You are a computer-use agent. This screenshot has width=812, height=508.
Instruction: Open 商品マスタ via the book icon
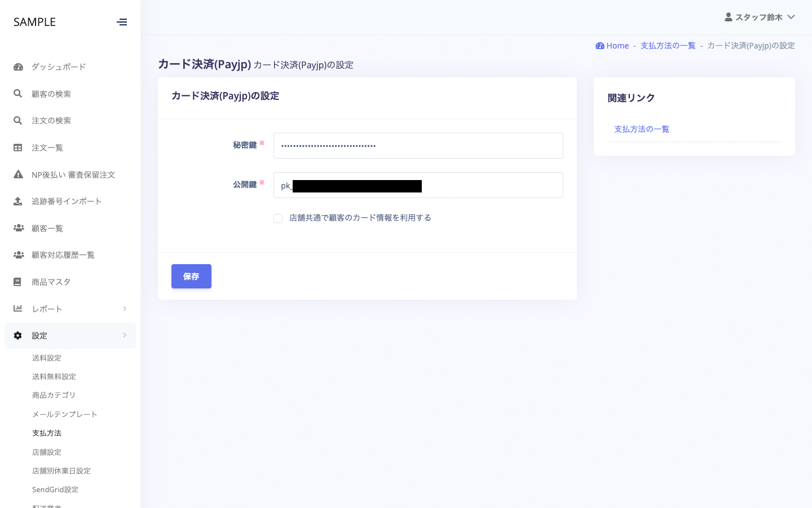click(x=17, y=282)
